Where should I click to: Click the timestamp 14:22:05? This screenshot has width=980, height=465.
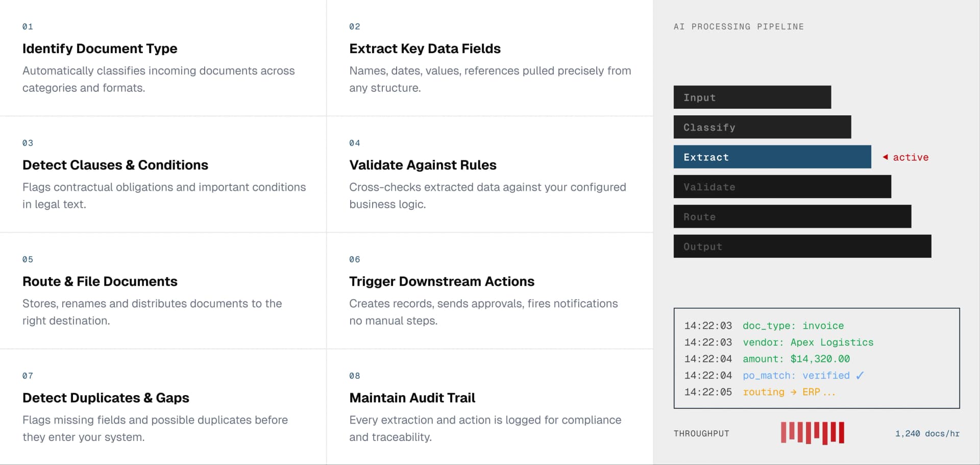(x=708, y=392)
